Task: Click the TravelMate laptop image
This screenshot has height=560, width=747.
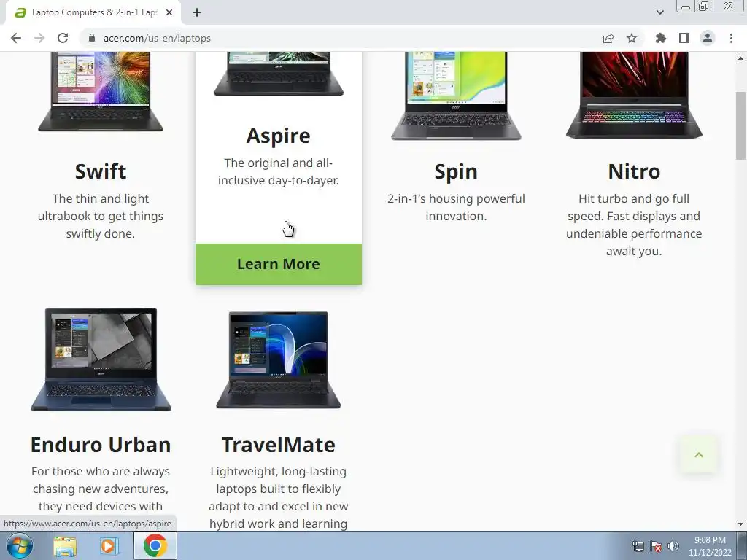Action: pos(279,360)
